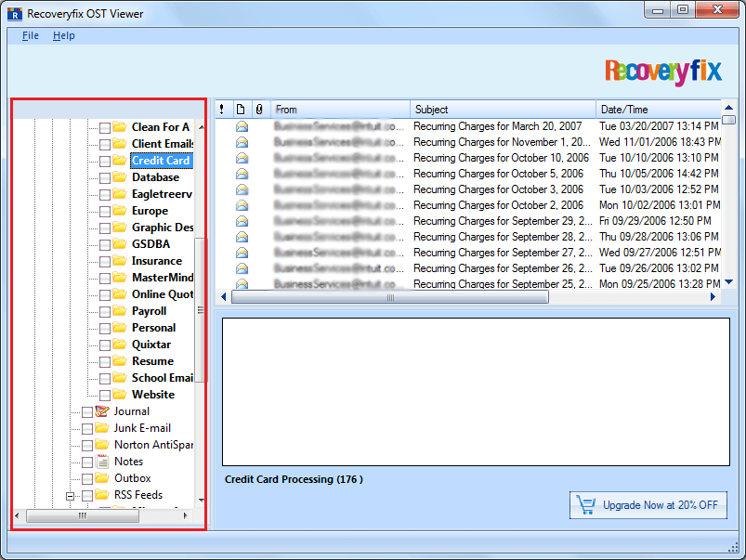Click envelope icon of September 29 email
The width and height of the screenshot is (746, 560).
coord(242,221)
